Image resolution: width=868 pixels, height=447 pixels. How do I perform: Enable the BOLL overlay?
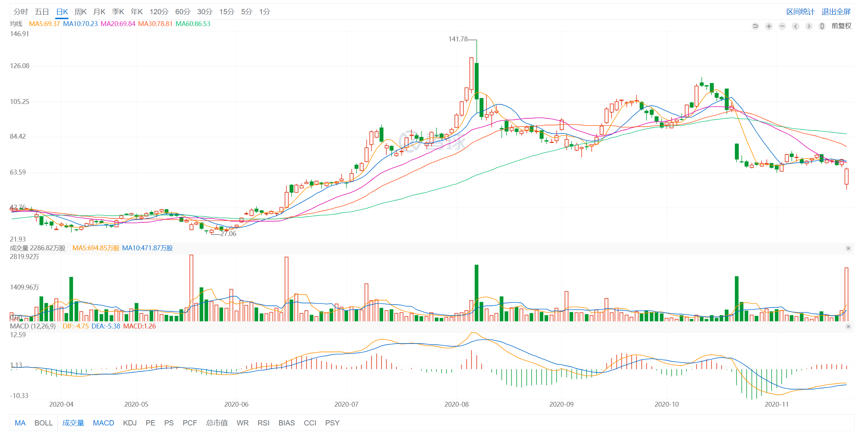43,423
